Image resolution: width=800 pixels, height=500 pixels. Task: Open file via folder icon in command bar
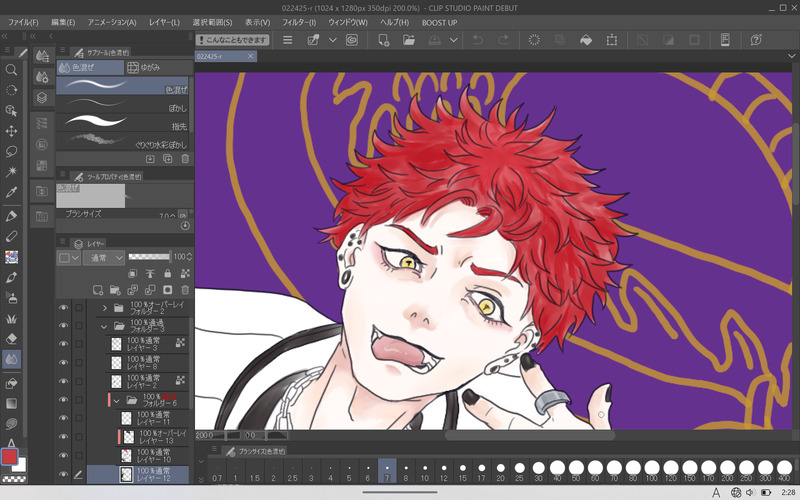[x=409, y=40]
